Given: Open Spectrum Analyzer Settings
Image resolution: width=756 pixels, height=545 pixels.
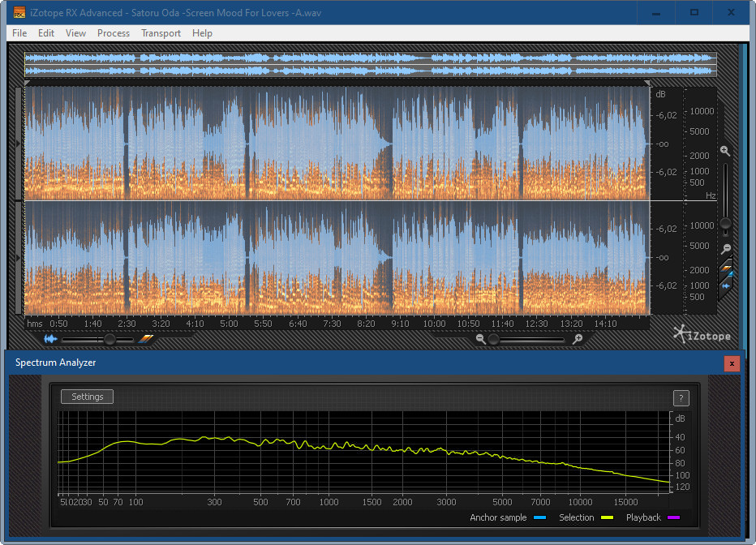Looking at the screenshot, I should [x=88, y=397].
